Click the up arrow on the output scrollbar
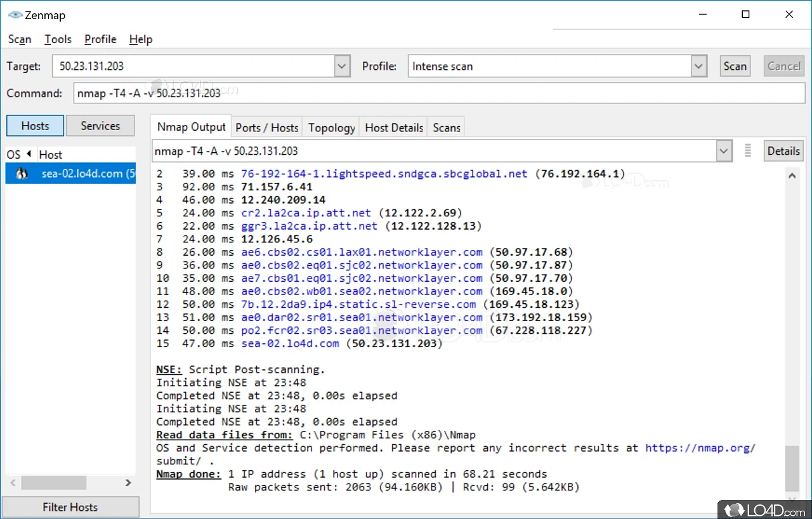This screenshot has height=519, width=812. pos(792,175)
